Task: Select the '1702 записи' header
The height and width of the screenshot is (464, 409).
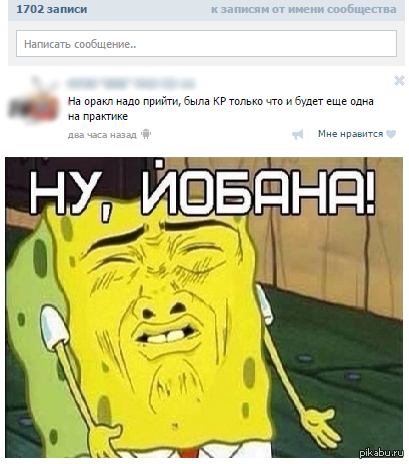Action: coord(52,9)
